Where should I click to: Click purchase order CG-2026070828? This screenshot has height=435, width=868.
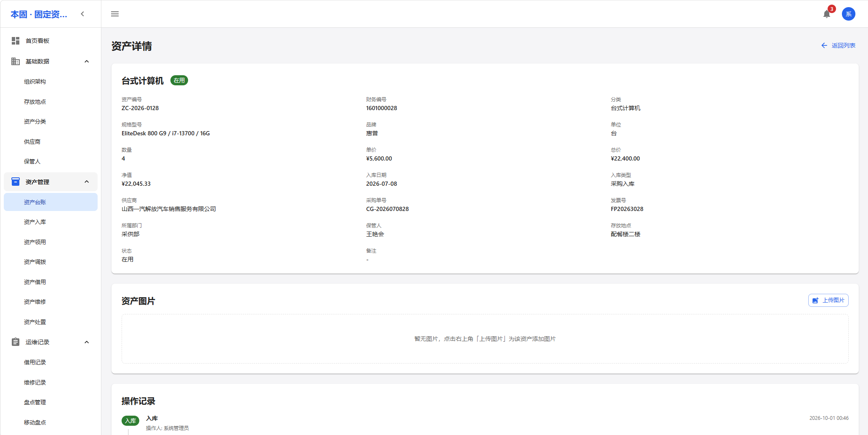click(x=388, y=209)
